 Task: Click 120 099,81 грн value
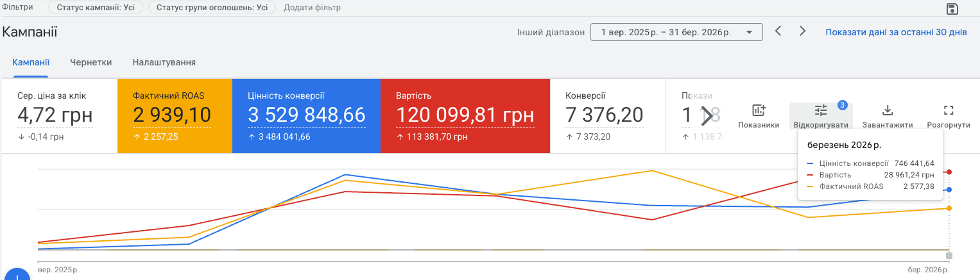pyautogui.click(x=465, y=115)
